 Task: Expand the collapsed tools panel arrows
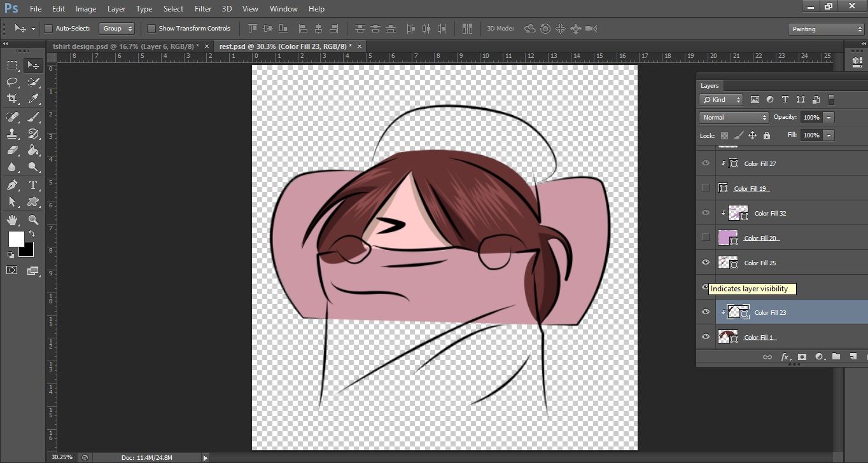pos(6,44)
